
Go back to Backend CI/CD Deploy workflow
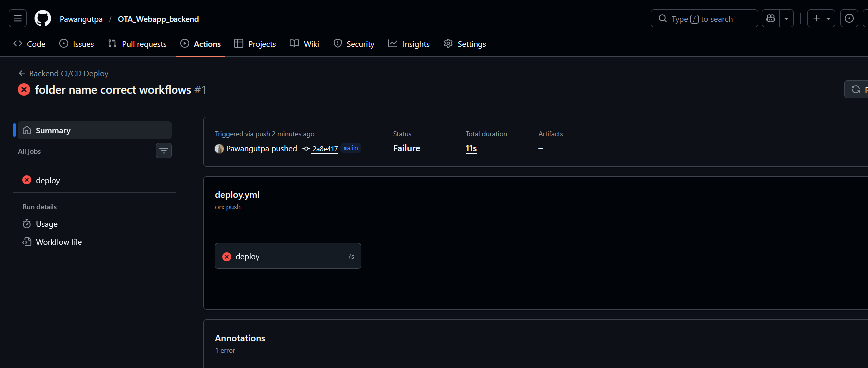69,73
